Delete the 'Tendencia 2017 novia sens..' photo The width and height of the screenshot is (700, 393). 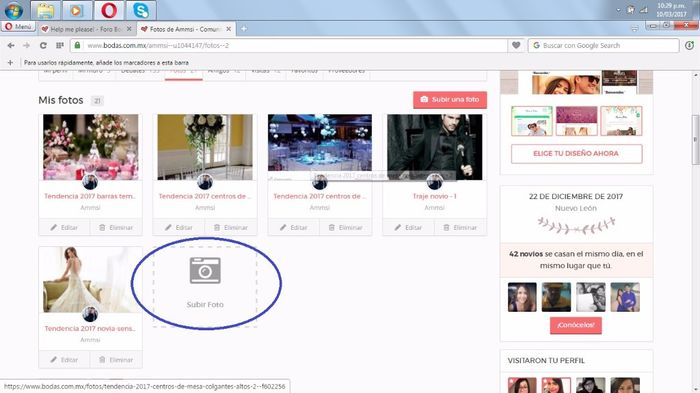click(116, 360)
